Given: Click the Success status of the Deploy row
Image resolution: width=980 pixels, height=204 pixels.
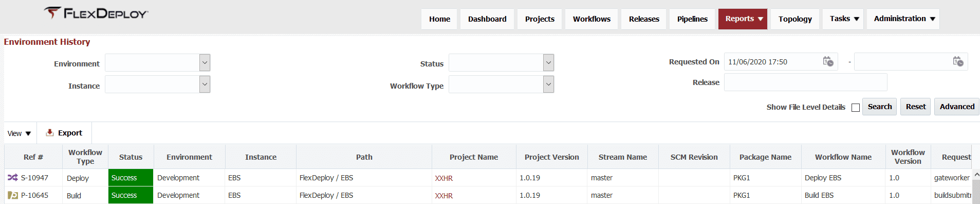Looking at the screenshot, I should point(131,178).
